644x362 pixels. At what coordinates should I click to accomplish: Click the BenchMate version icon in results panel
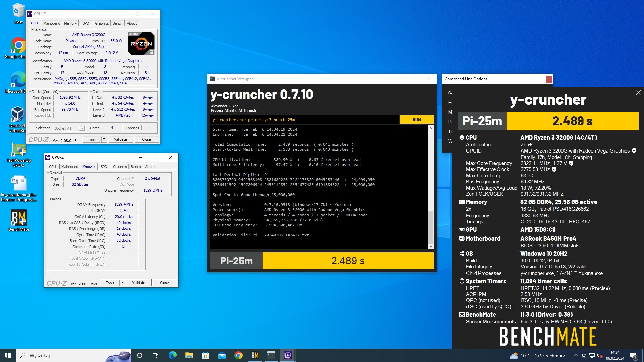[x=462, y=315]
